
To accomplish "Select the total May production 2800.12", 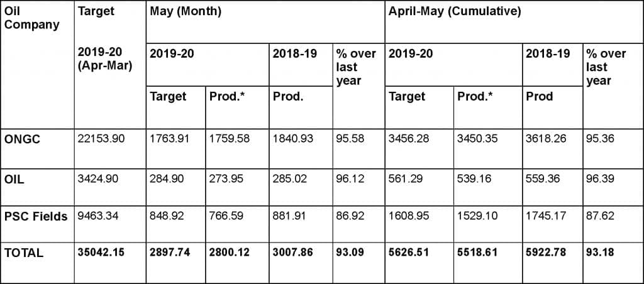I will 230,253.
